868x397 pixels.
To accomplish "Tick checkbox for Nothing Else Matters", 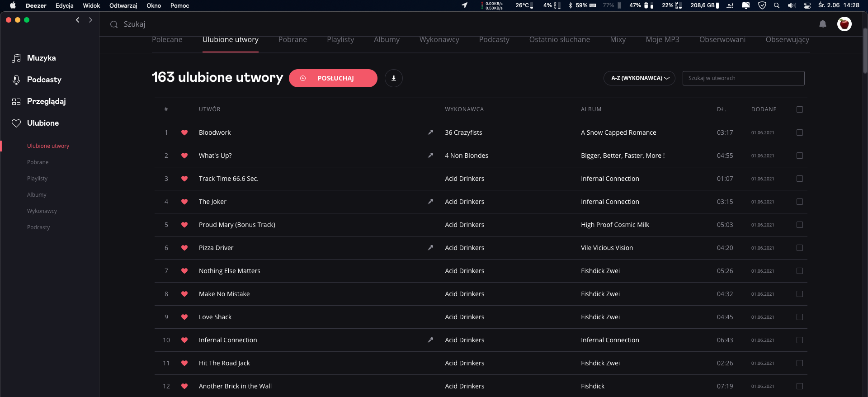I will coord(800,271).
